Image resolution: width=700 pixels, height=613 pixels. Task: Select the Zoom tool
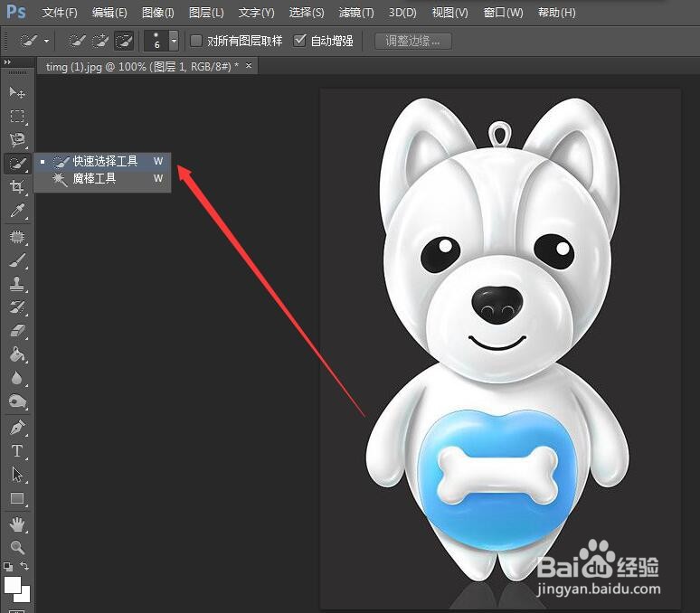[x=17, y=547]
